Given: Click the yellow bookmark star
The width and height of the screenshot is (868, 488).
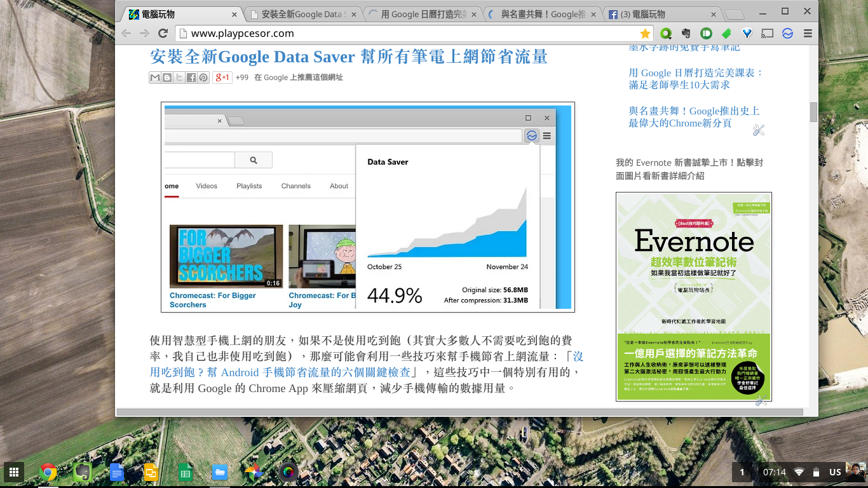Looking at the screenshot, I should pos(645,34).
